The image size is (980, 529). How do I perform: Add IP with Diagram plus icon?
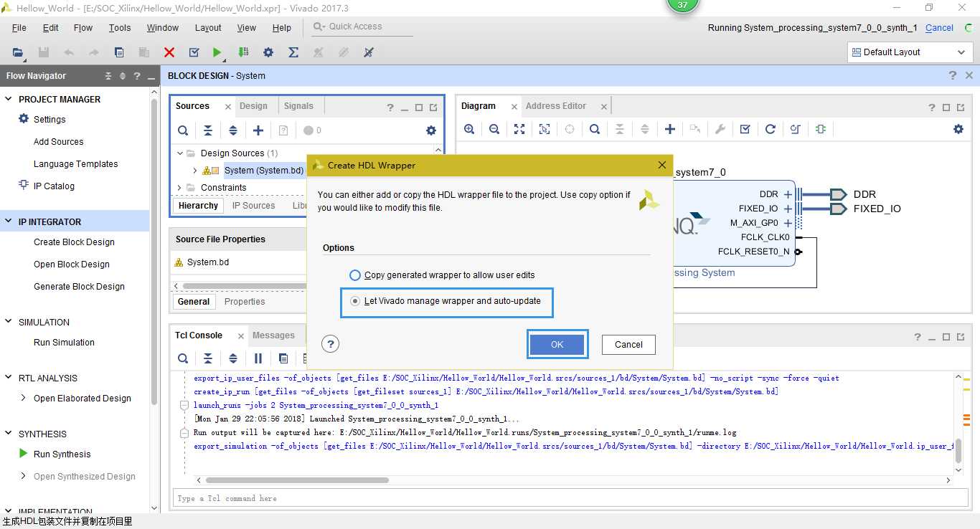[670, 129]
